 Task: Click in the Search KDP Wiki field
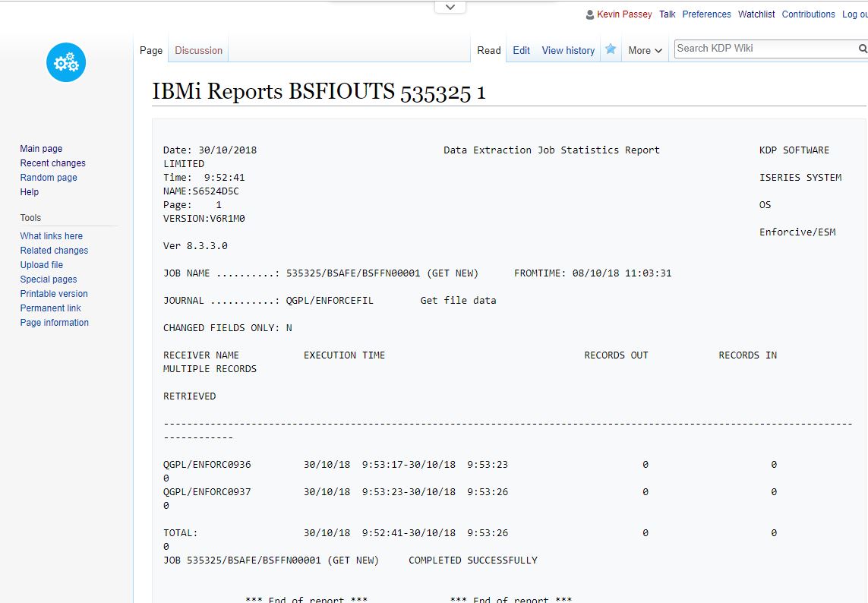(x=763, y=49)
